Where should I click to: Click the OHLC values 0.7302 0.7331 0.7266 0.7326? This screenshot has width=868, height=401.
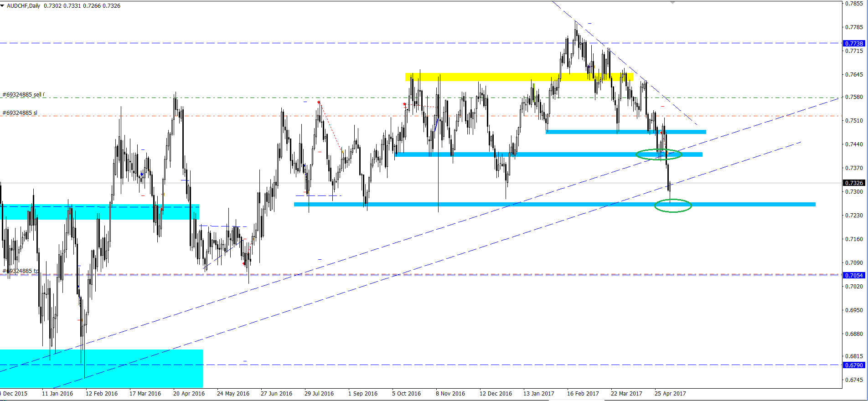[83, 6]
